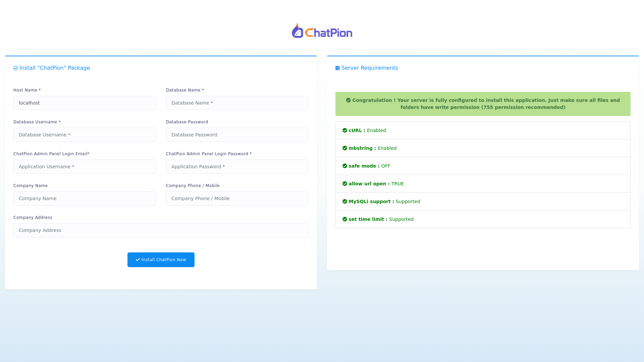This screenshot has height=362, width=644.
Task: Click the "set time limit : Supported" requirement text
Action: pos(381,219)
